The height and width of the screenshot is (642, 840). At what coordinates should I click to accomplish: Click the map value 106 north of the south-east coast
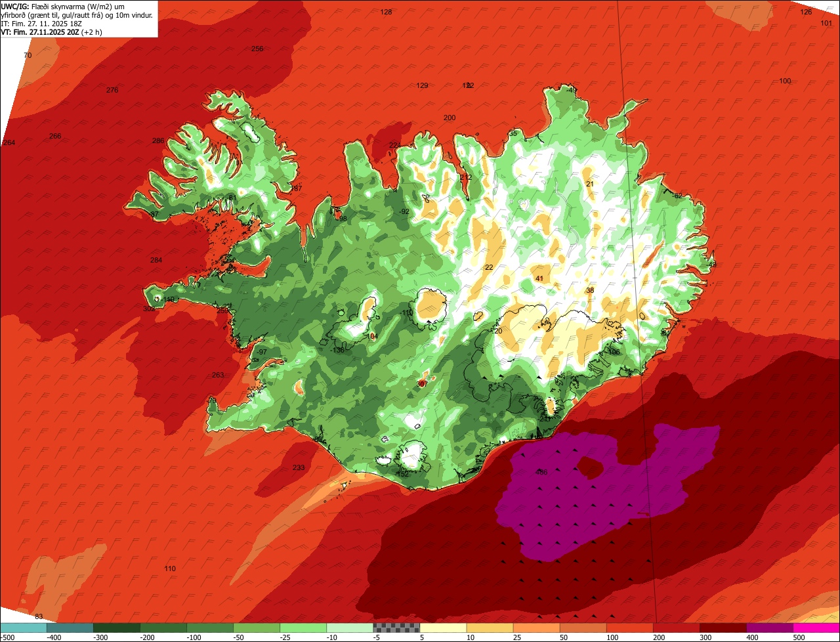(614, 353)
